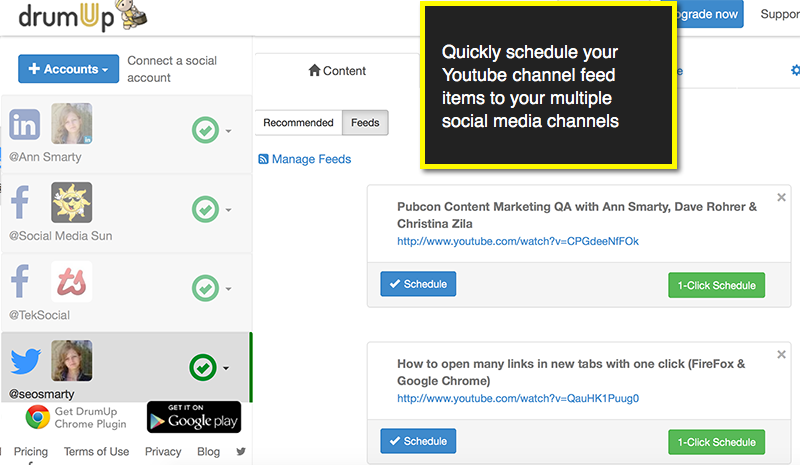The width and height of the screenshot is (800, 465).
Task: Click the Pubcon Content Marketing QA title
Action: (577, 215)
